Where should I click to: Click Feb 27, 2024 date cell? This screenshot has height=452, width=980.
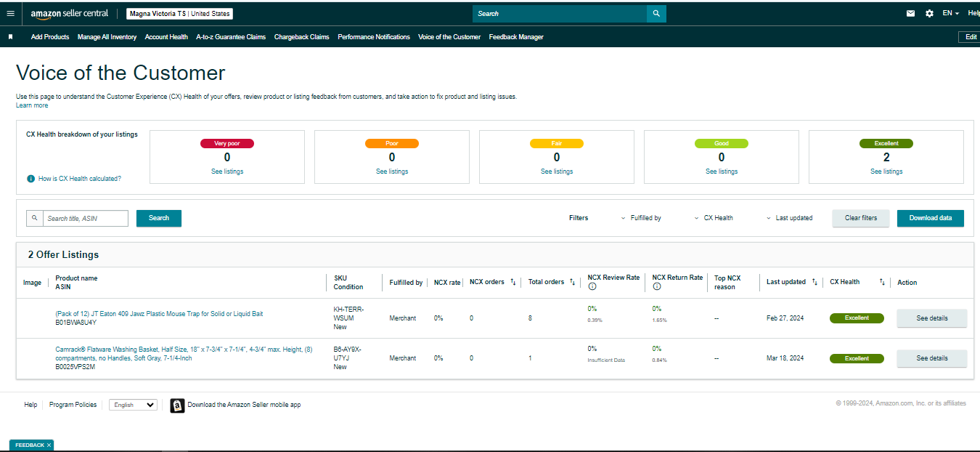[x=785, y=318]
